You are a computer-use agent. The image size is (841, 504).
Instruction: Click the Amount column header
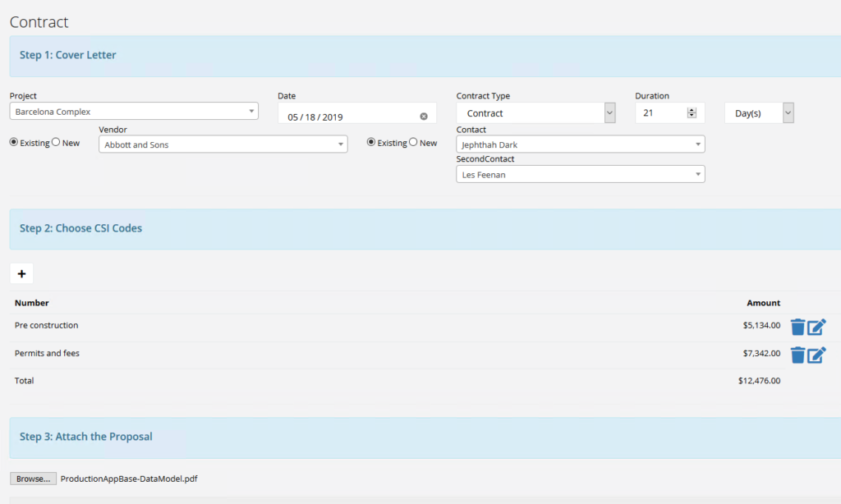(763, 303)
